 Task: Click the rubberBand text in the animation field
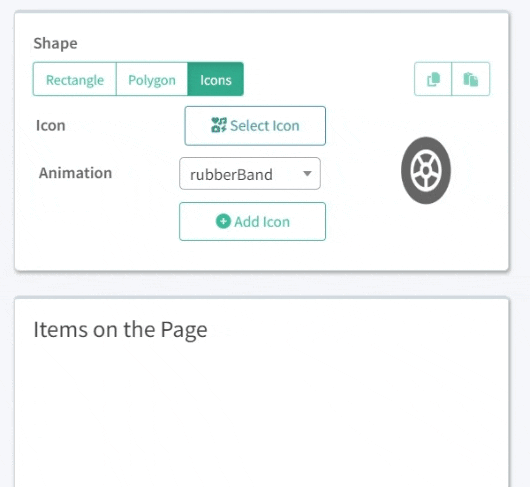231,175
